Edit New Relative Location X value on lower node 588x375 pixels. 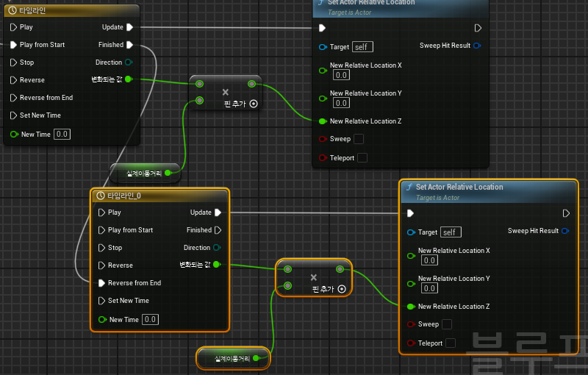pos(429,260)
